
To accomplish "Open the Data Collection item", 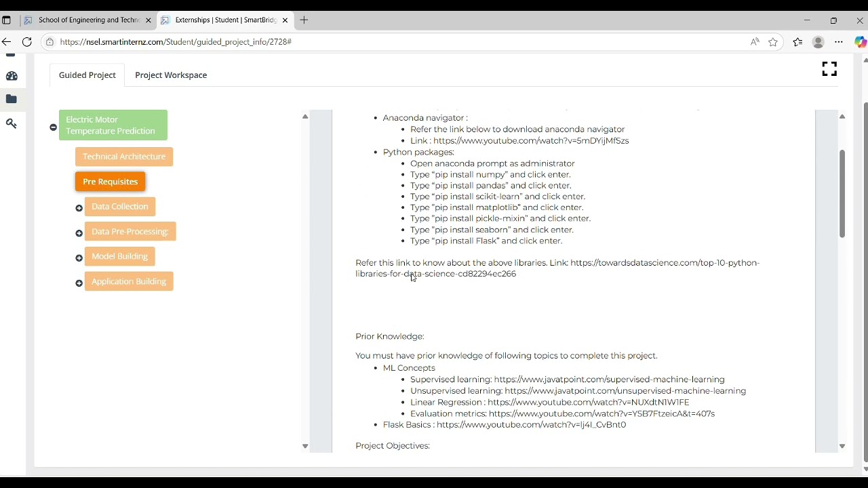I will pyautogui.click(x=120, y=207).
